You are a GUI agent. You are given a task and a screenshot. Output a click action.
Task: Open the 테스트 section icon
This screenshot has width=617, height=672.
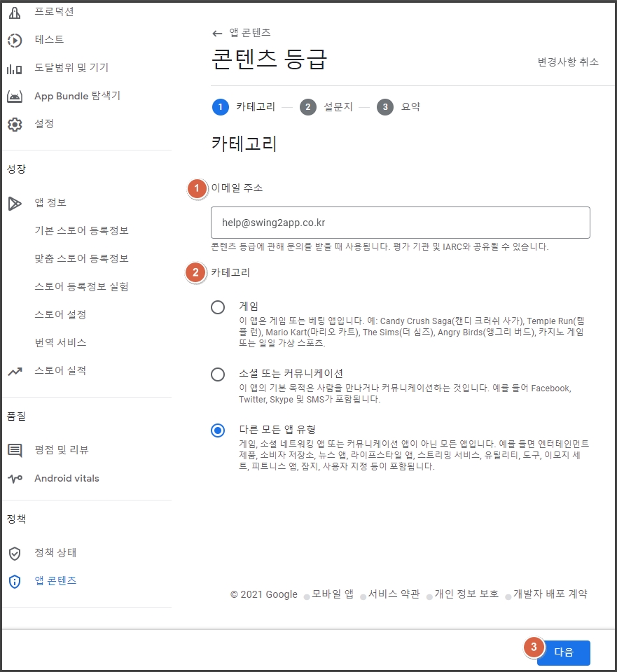15,41
